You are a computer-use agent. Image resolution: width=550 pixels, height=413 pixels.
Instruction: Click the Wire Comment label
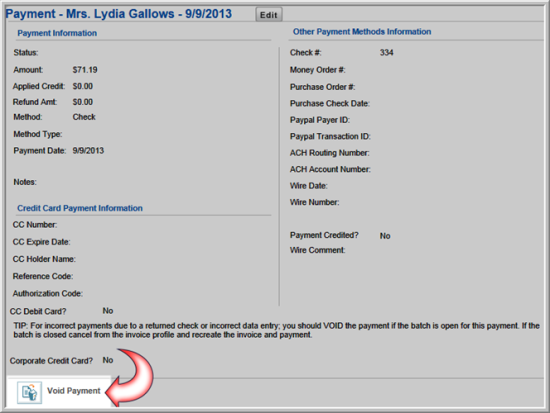318,250
